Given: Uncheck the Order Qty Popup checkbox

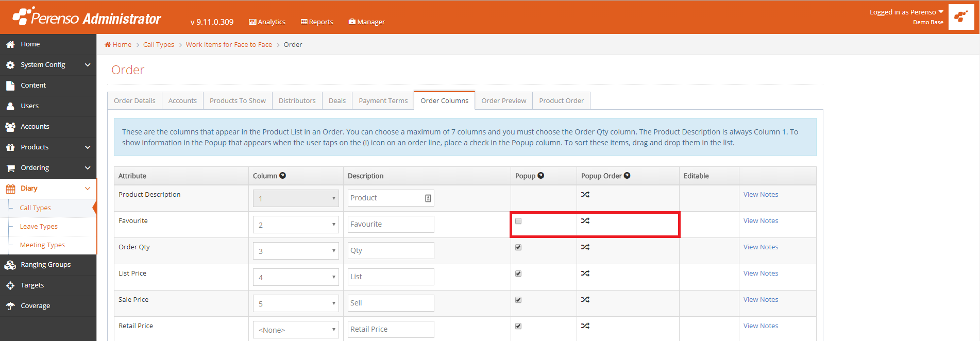Looking at the screenshot, I should coord(518,247).
